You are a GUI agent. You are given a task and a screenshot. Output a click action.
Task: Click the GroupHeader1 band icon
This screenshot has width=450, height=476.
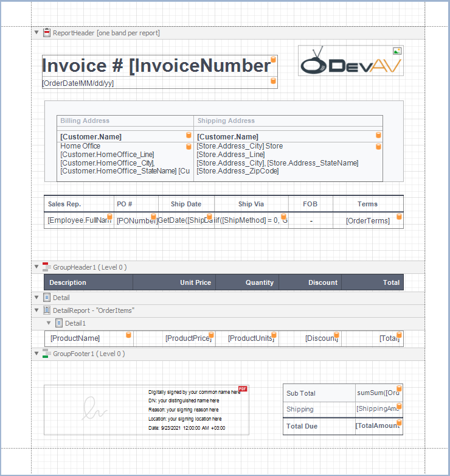point(47,267)
